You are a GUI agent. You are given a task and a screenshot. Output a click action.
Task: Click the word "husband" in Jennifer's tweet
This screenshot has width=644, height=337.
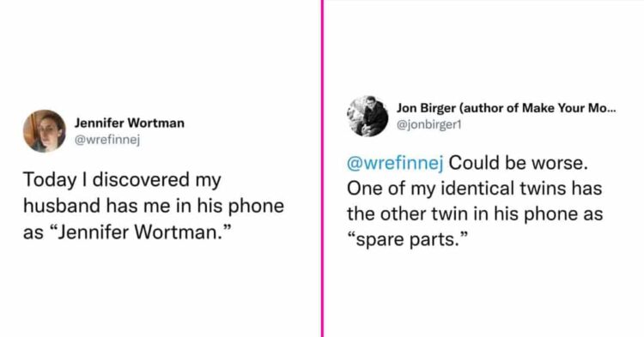coord(62,206)
